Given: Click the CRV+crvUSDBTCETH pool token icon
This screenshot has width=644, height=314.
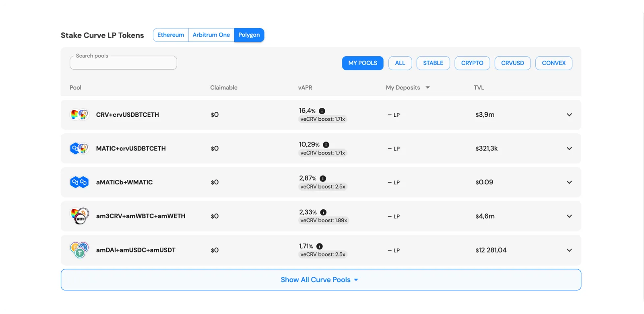Looking at the screenshot, I should (x=79, y=115).
